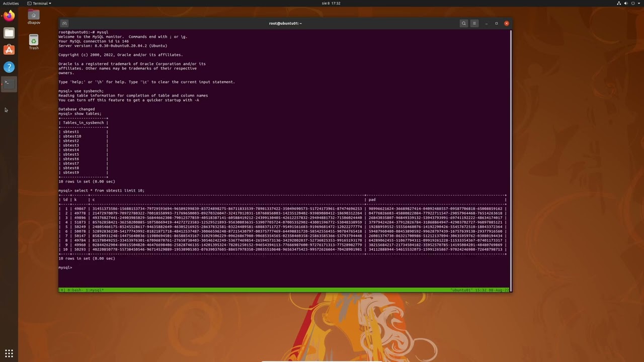
Task: Click the sbtest5 table name
Action: point(71,154)
